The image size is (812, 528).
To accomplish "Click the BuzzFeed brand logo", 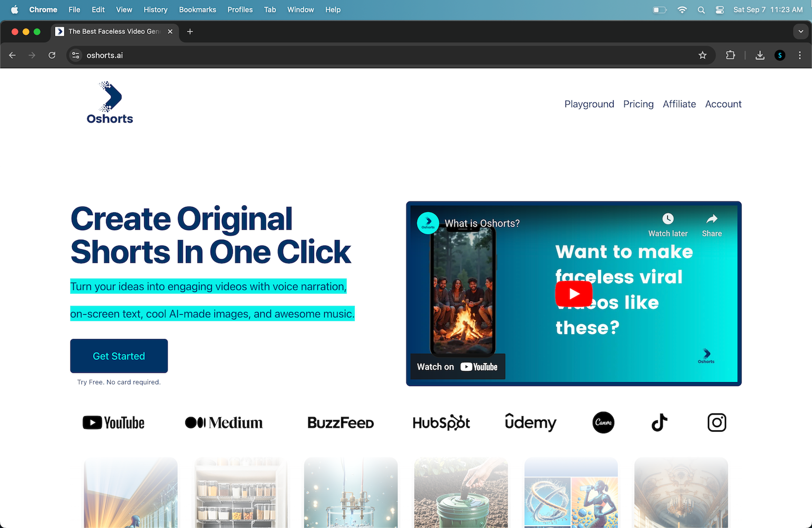I will (x=341, y=422).
